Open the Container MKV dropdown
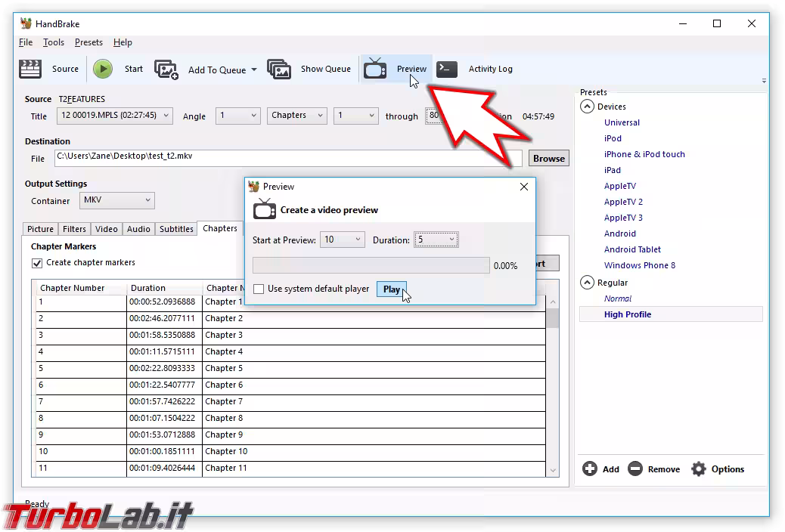The width and height of the screenshot is (785, 532). coord(116,201)
